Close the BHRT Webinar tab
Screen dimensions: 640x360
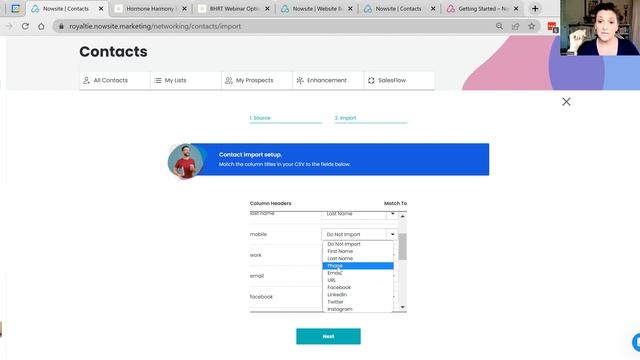pyautogui.click(x=267, y=9)
